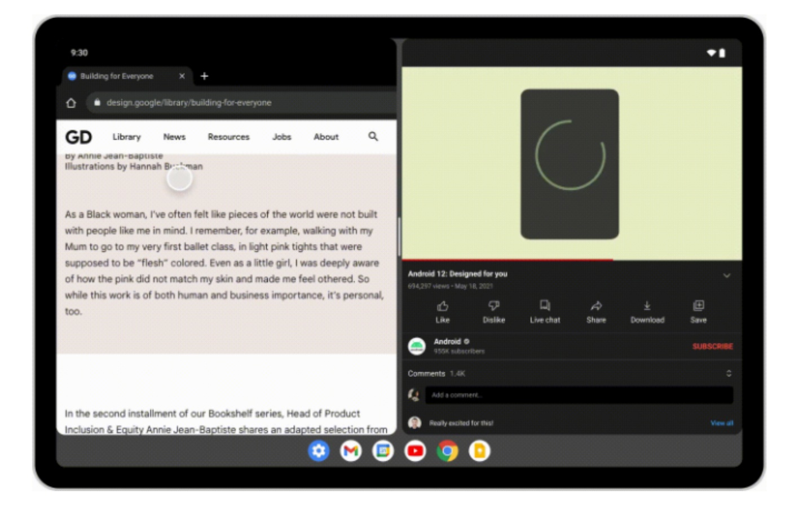Click the red video progress bar
Screen dimensions: 812x511
click(507, 260)
